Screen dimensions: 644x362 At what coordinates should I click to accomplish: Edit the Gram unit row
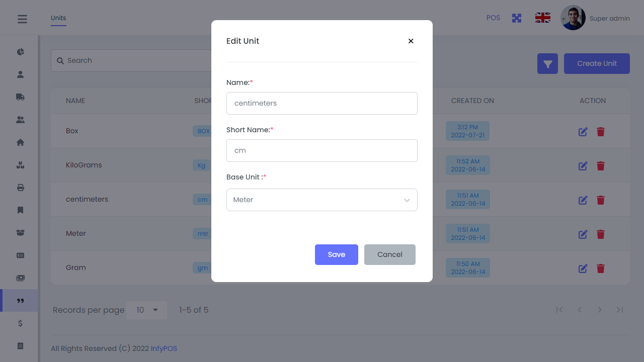point(583,268)
